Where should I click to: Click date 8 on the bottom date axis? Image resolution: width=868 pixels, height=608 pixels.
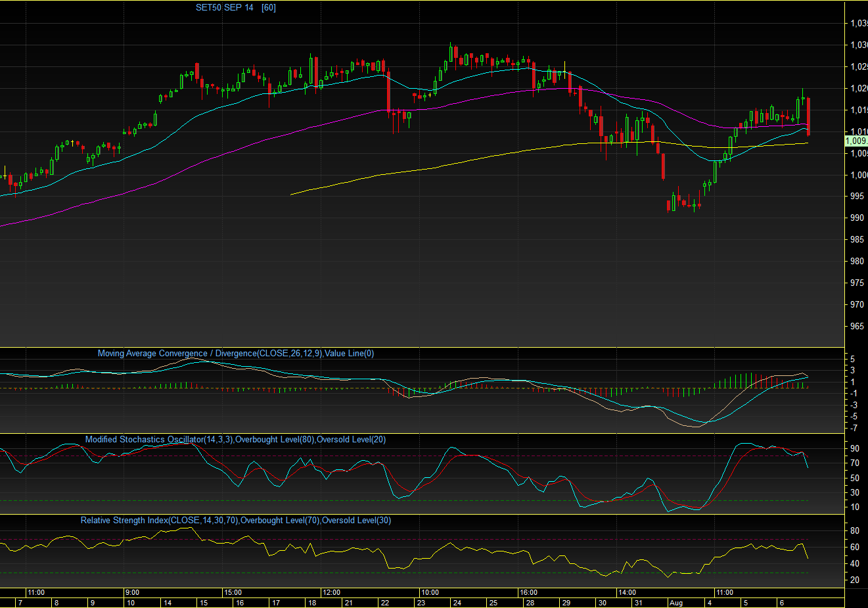pos(57,603)
